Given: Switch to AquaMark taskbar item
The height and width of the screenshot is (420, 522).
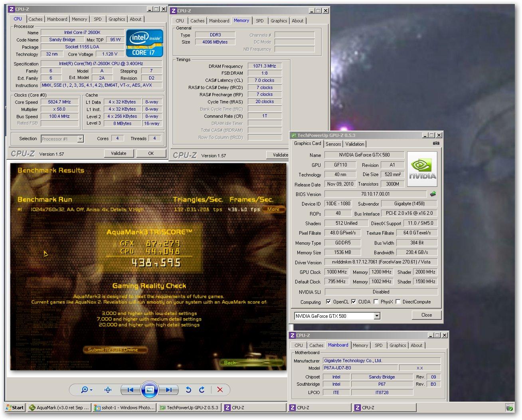Looking at the screenshot, I should [59, 408].
